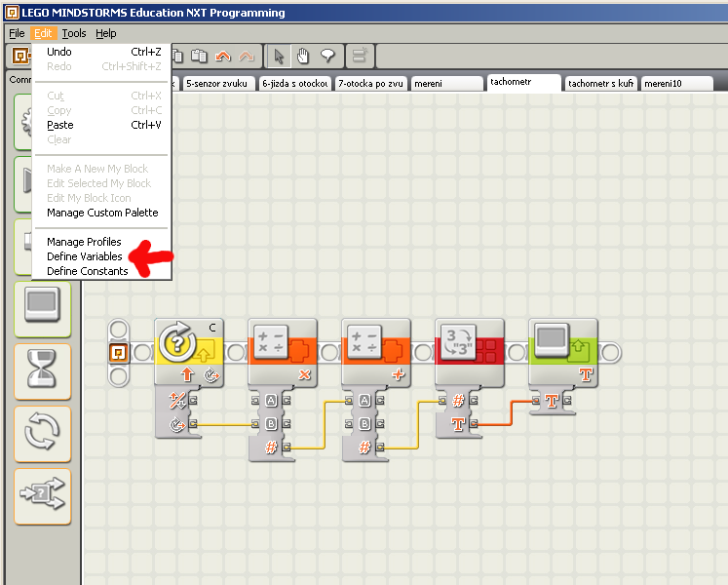Select the tachometr tab

click(x=523, y=82)
